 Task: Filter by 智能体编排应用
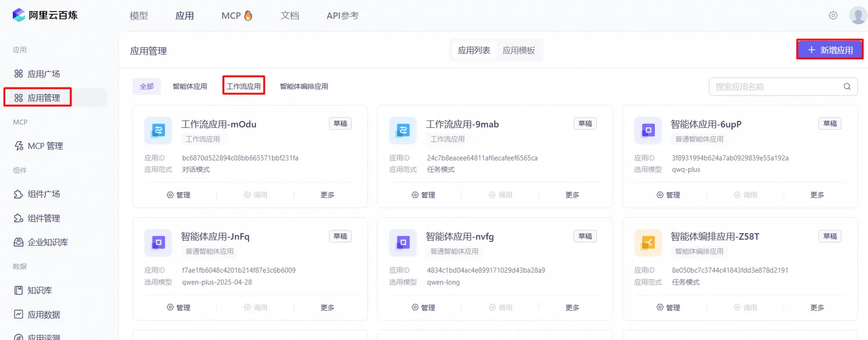304,86
